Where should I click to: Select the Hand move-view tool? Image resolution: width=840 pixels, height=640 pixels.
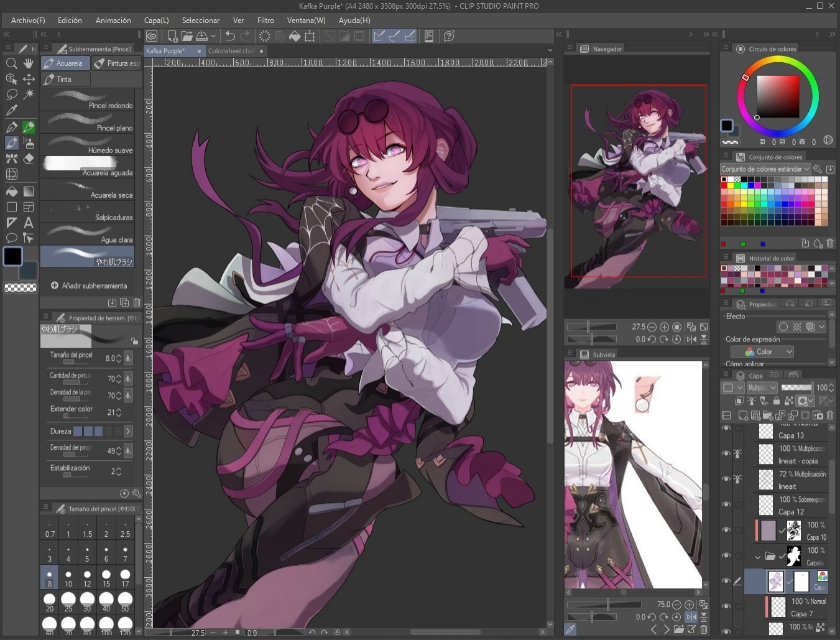coord(29,63)
